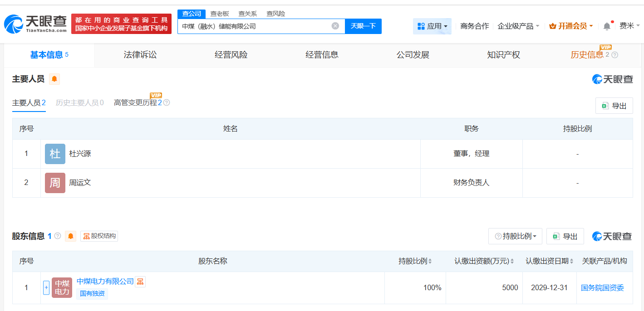Click the question mark beside 股东信息 count

58,236
